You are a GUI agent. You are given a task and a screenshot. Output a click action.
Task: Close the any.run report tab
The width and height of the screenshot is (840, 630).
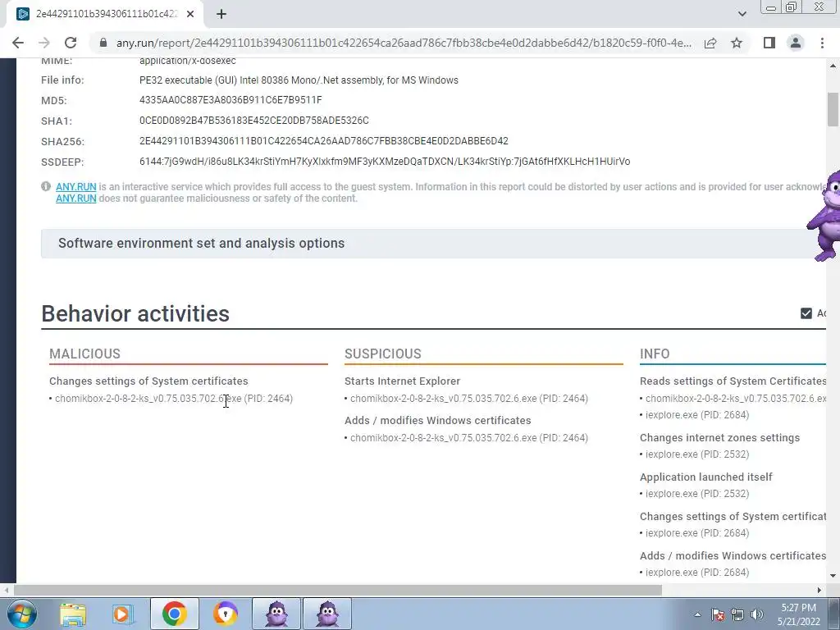[x=190, y=15]
